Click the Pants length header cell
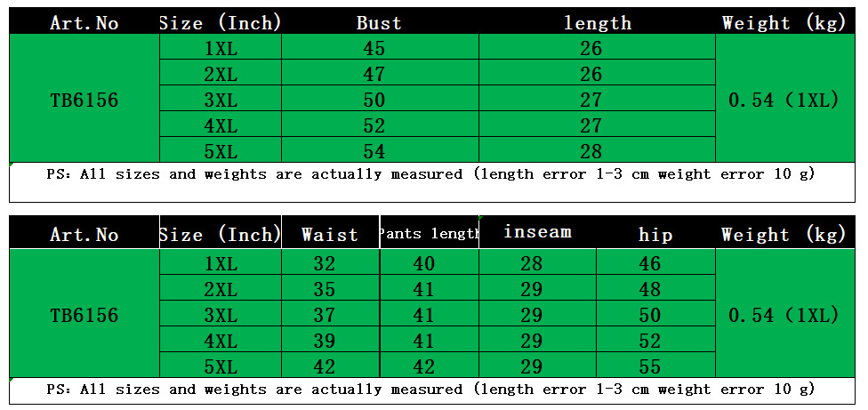Screen dimensions: 868x410 430,234
